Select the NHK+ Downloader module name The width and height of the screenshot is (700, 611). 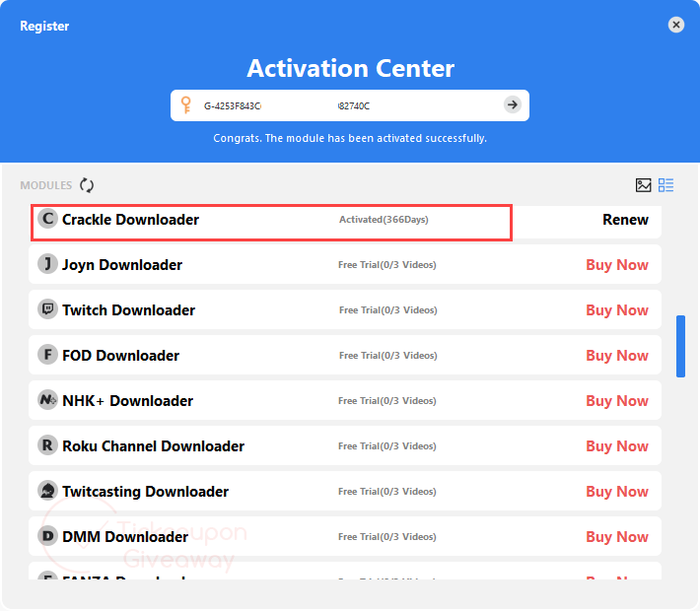(x=128, y=401)
